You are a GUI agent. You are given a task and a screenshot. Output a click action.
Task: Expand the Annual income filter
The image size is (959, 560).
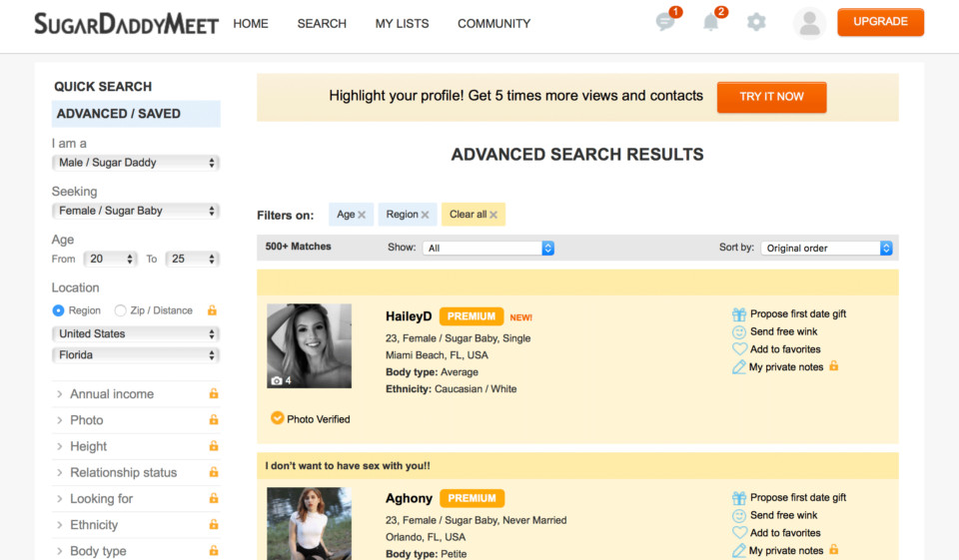pos(112,394)
